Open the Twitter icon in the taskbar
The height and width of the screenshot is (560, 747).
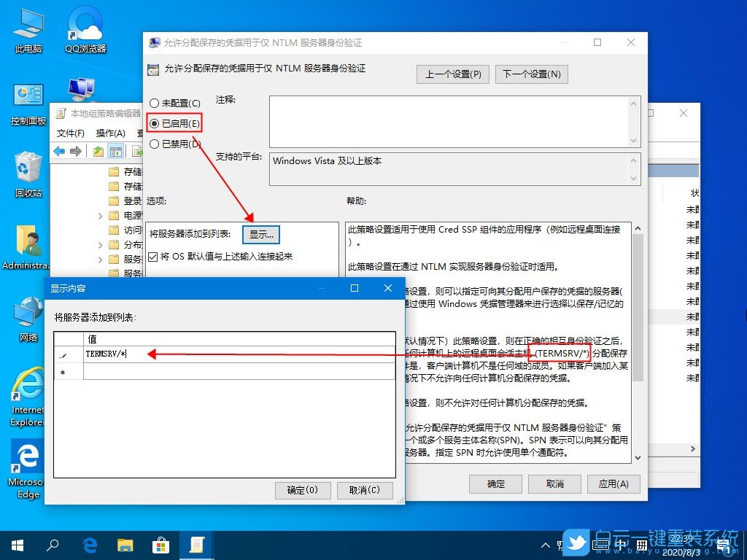click(576, 545)
